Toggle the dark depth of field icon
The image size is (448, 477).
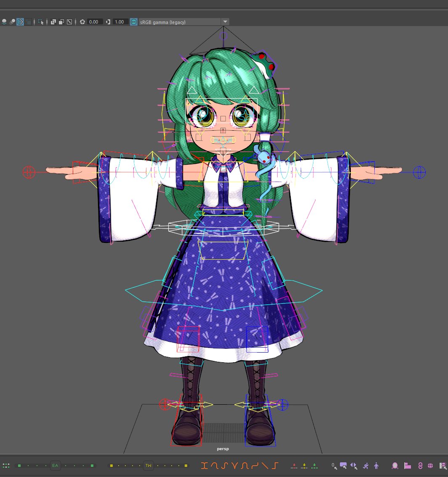click(x=28, y=22)
